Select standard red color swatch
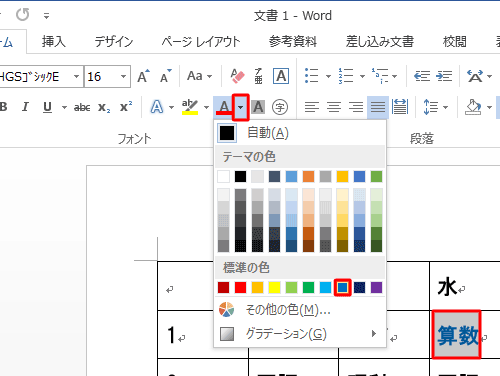Viewport: 500px width, 376px height. pos(240,287)
